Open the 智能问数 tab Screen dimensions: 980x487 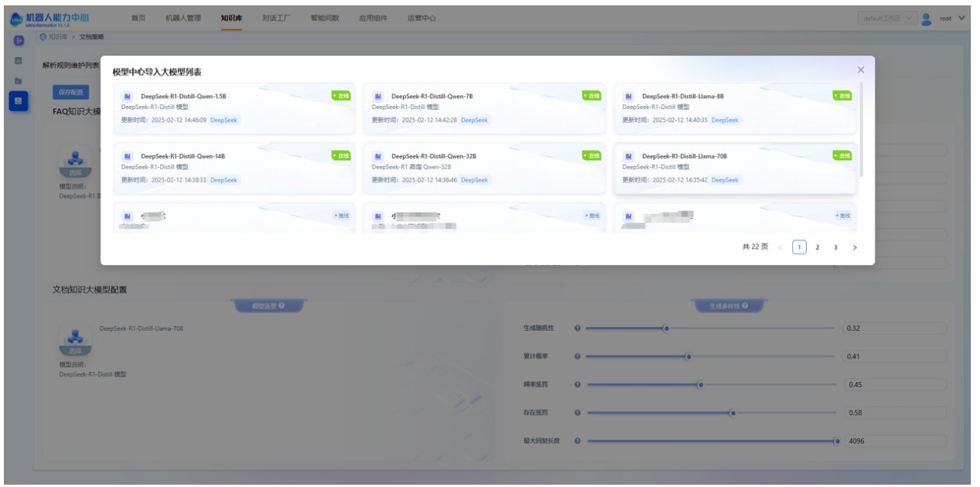click(x=325, y=19)
